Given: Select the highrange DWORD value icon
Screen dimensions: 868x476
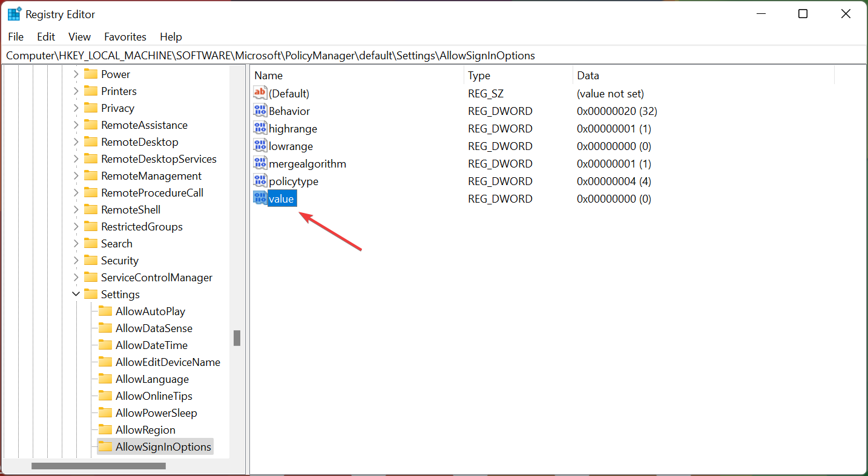Looking at the screenshot, I should point(260,128).
